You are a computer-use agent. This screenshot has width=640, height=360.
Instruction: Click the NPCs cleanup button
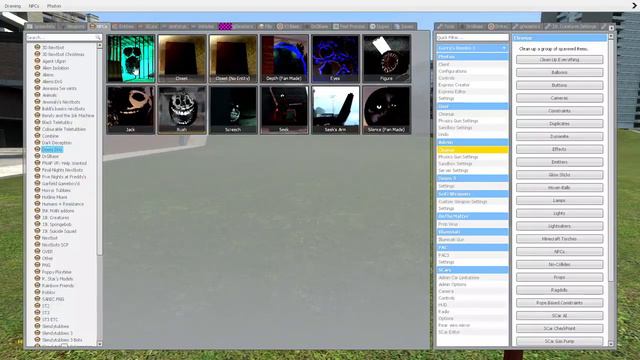coord(559,251)
